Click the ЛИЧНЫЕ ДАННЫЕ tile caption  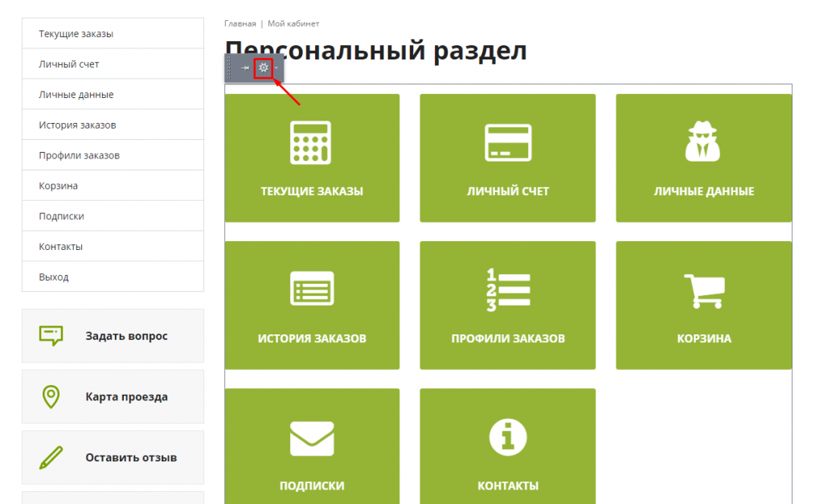pos(704,191)
